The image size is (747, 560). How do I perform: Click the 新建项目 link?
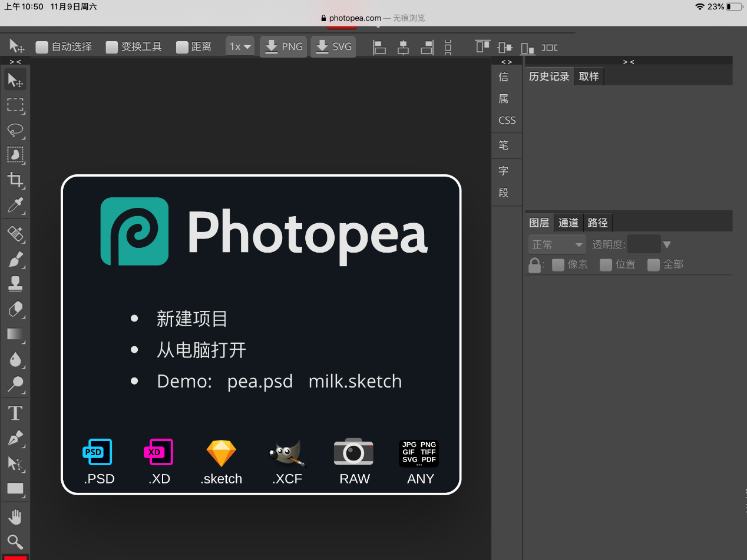tap(192, 319)
